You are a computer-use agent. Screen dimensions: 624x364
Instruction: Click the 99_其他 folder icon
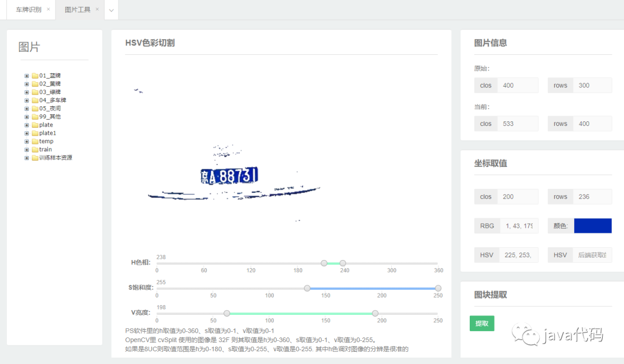point(35,117)
